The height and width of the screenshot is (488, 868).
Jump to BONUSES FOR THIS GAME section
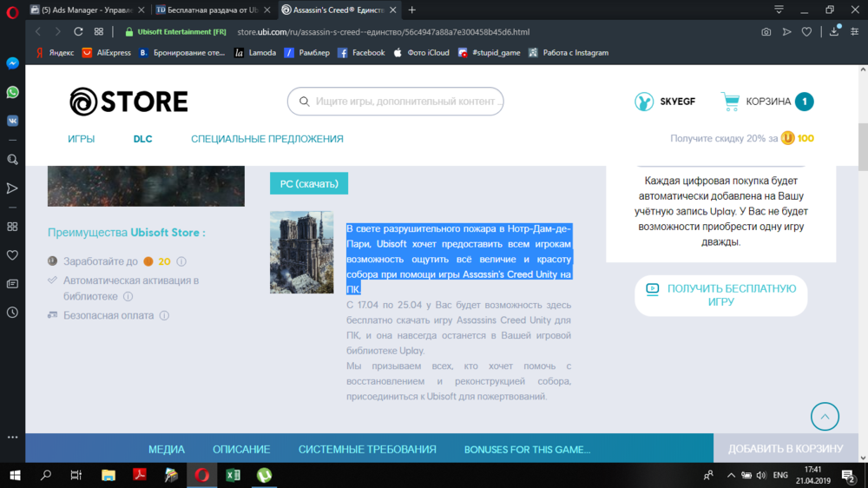tap(527, 449)
